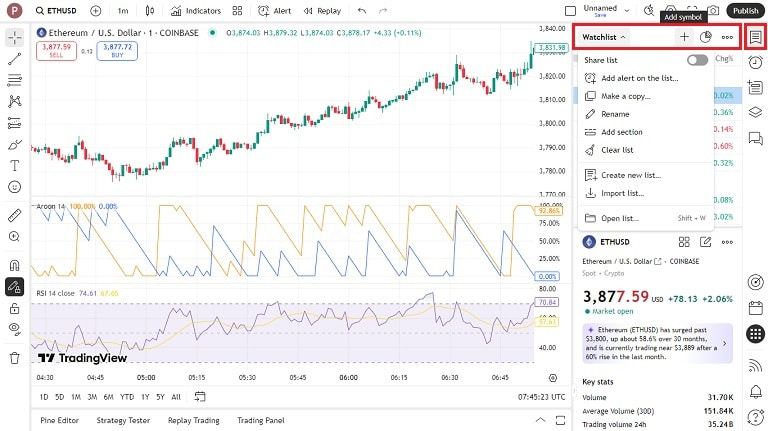768x431 pixels.
Task: Set chart range to YTD
Action: coord(127,397)
